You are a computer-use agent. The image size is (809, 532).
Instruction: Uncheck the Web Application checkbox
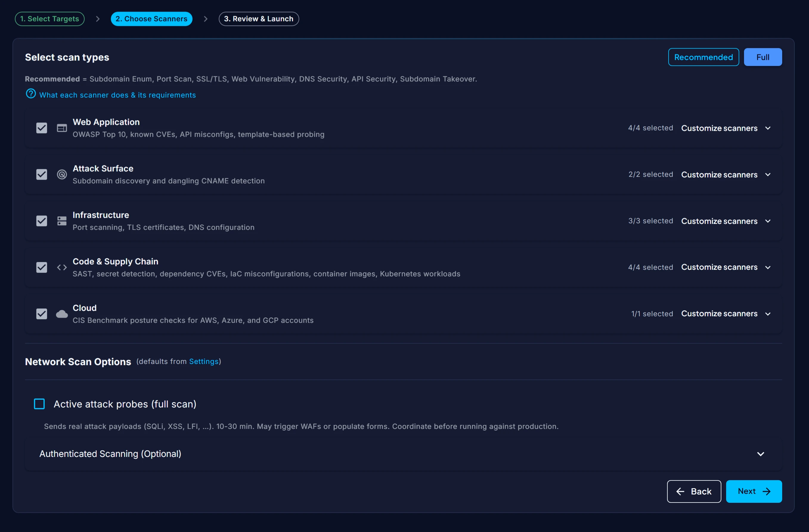tap(41, 128)
